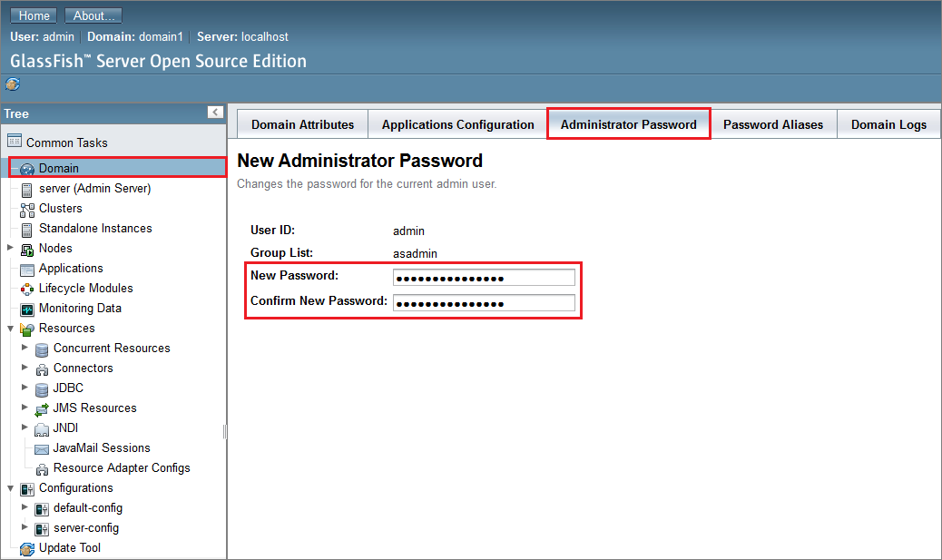Click the JDBC database icon

coord(42,389)
